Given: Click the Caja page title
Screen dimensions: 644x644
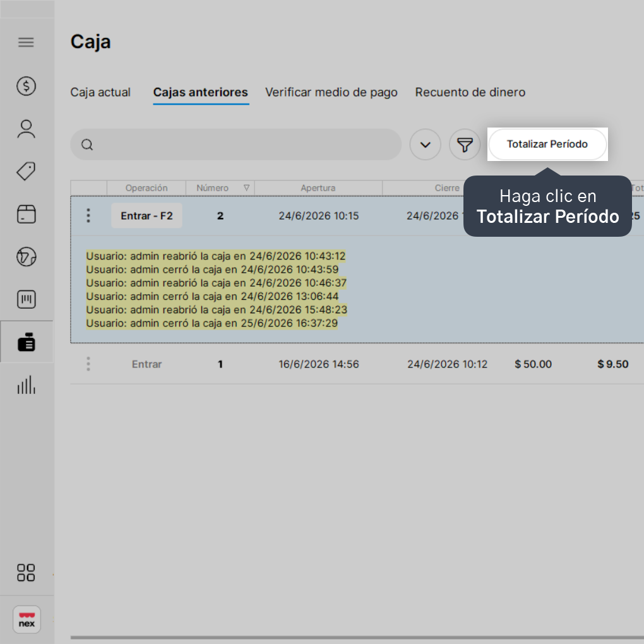Looking at the screenshot, I should [90, 42].
